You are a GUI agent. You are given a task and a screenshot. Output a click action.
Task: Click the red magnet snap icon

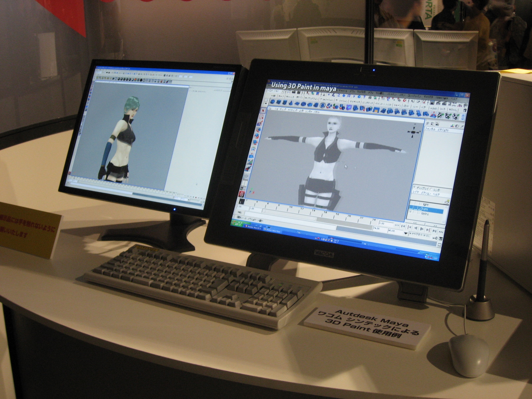tap(404, 100)
